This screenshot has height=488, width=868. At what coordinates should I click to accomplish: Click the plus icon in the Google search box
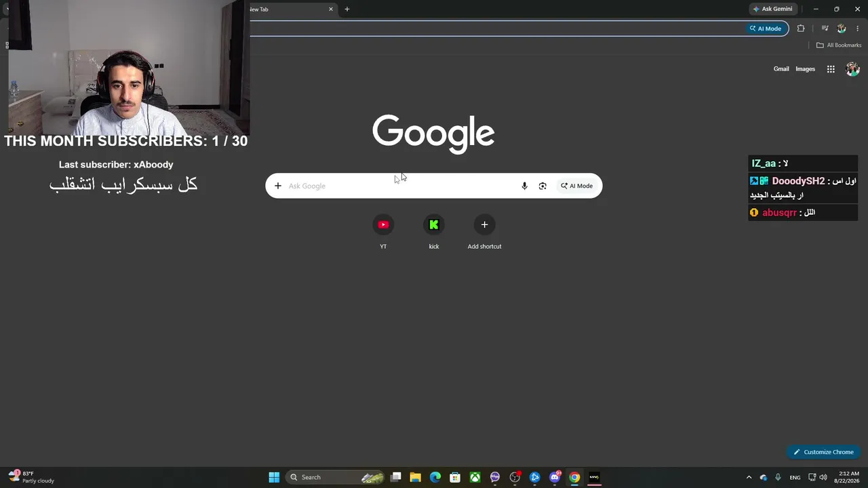pyautogui.click(x=278, y=186)
